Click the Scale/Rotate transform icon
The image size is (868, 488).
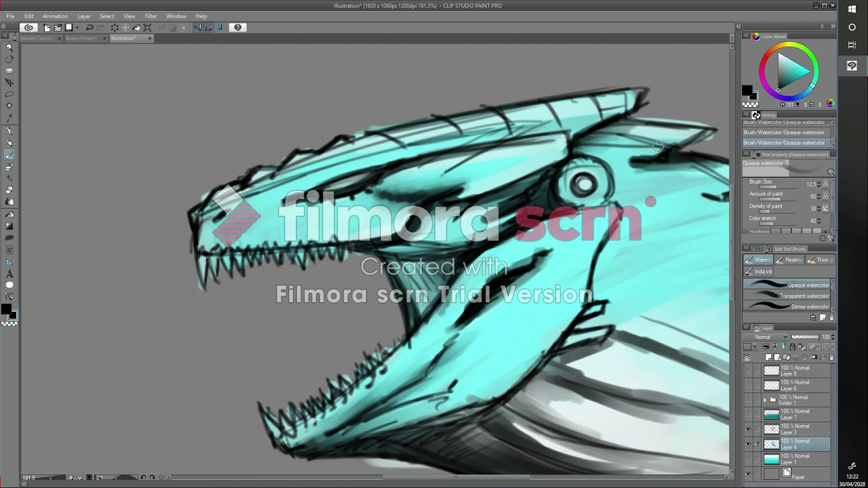click(147, 28)
